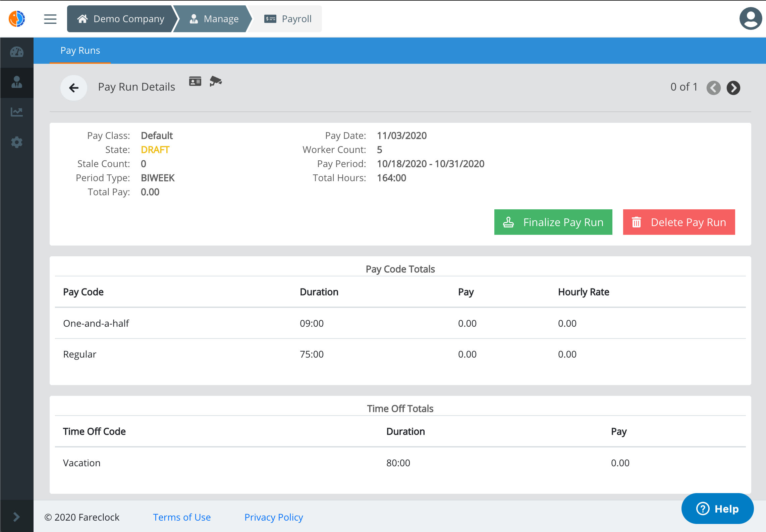Click the 0 of 1 counter

[684, 87]
